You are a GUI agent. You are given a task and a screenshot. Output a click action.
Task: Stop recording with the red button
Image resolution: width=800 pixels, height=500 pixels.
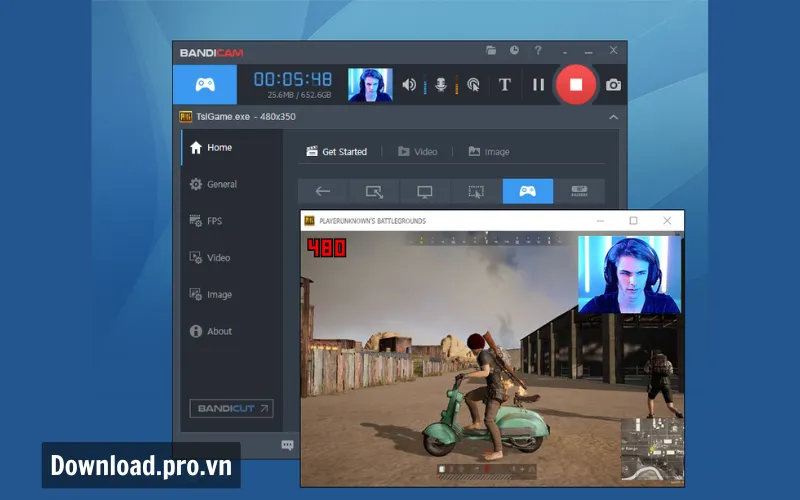[575, 85]
